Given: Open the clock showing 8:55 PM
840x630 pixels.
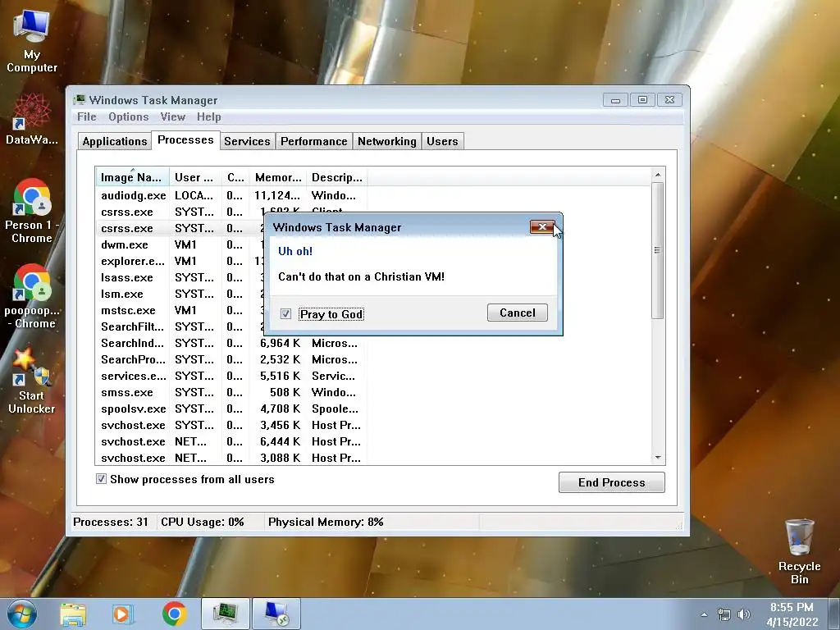Looking at the screenshot, I should [x=792, y=614].
